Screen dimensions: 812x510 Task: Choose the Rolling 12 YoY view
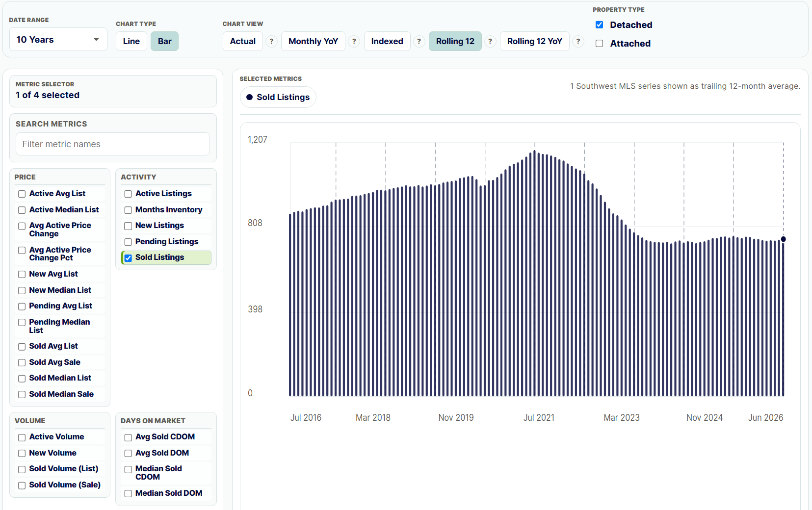pyautogui.click(x=534, y=41)
